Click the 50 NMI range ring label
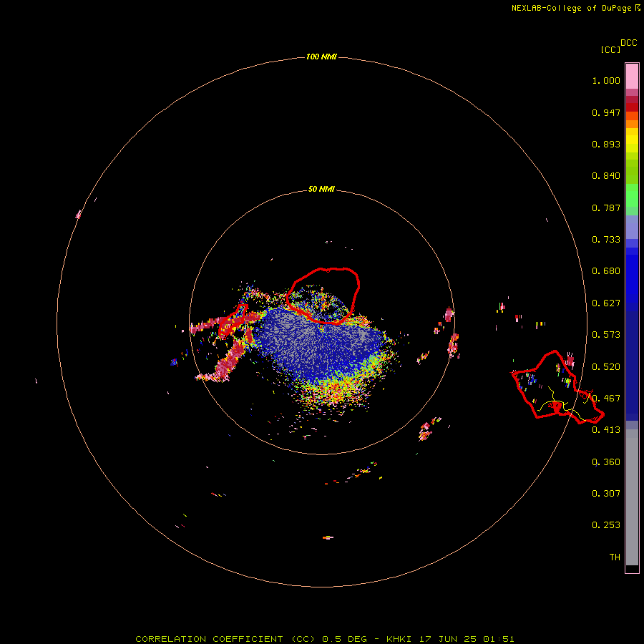This screenshot has height=644, width=644. point(321,189)
